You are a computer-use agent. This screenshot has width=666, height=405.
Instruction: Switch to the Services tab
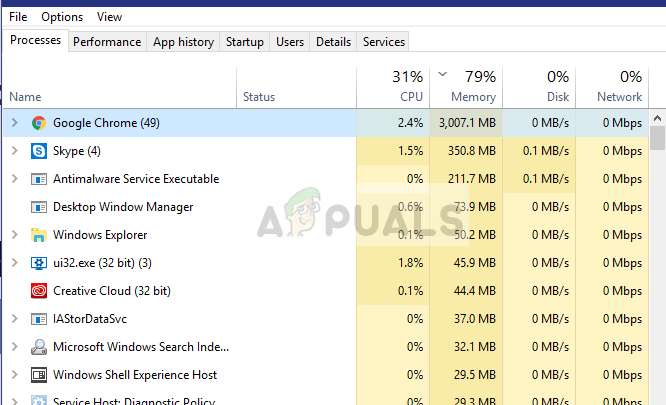click(384, 42)
